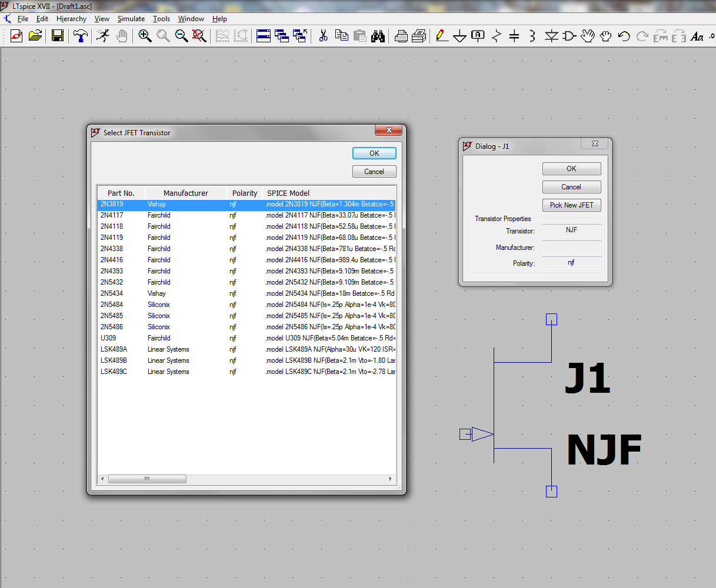Screen dimensions: 716x588
Task: Select the Capacitor tool icon
Action: [x=514, y=36]
